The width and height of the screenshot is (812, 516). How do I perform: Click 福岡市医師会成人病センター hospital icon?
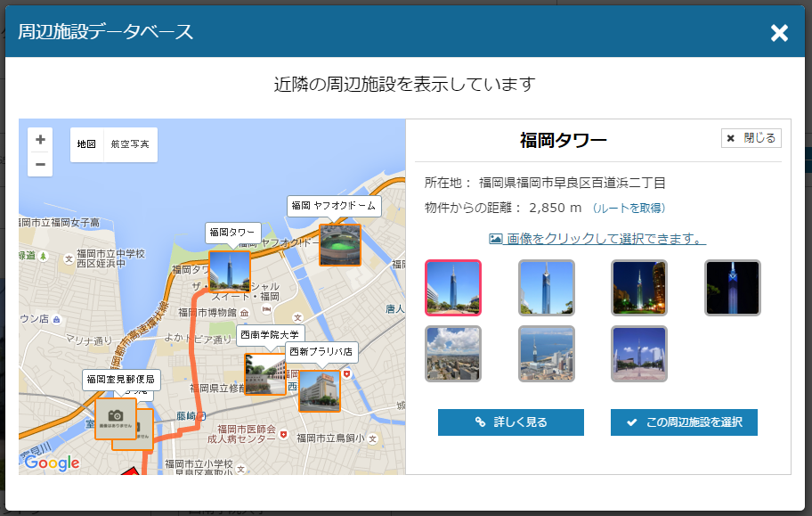tap(283, 434)
